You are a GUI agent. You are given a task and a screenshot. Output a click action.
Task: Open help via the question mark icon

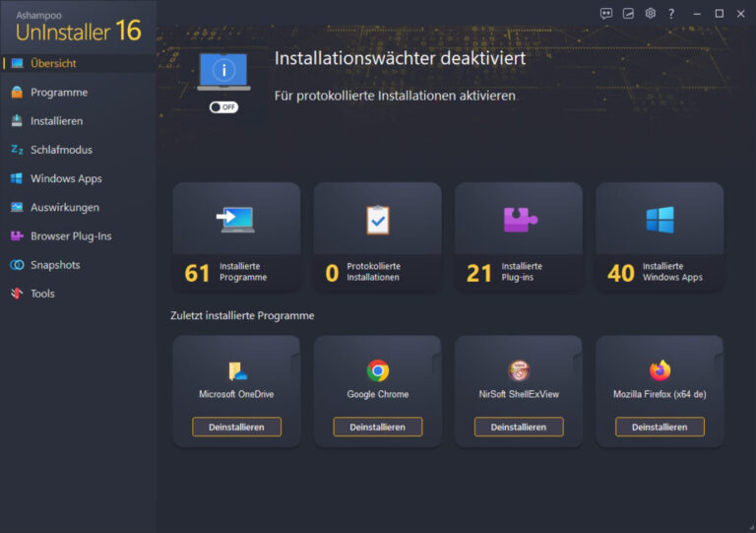click(x=671, y=14)
